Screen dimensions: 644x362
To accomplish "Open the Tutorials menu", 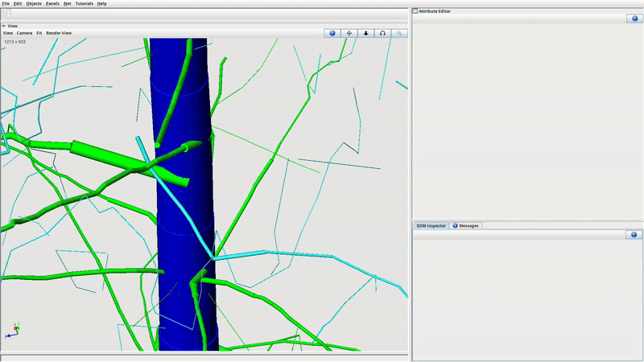I will (84, 4).
